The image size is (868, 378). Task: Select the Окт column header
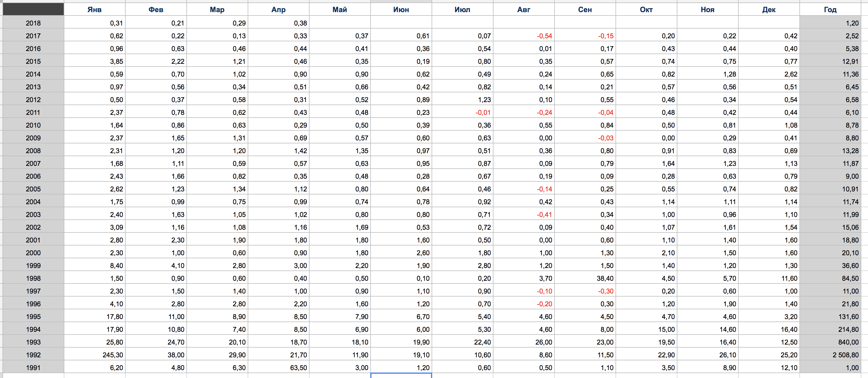(x=647, y=9)
